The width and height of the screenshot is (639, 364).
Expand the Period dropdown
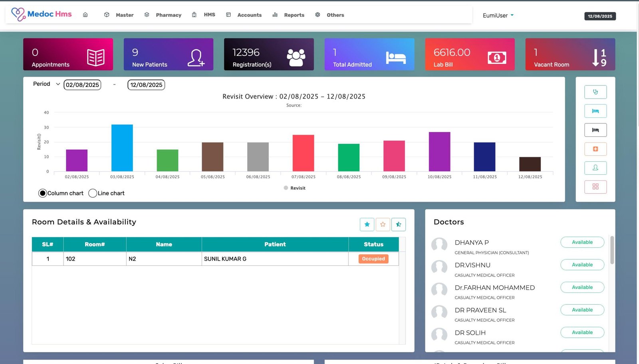[x=46, y=84]
